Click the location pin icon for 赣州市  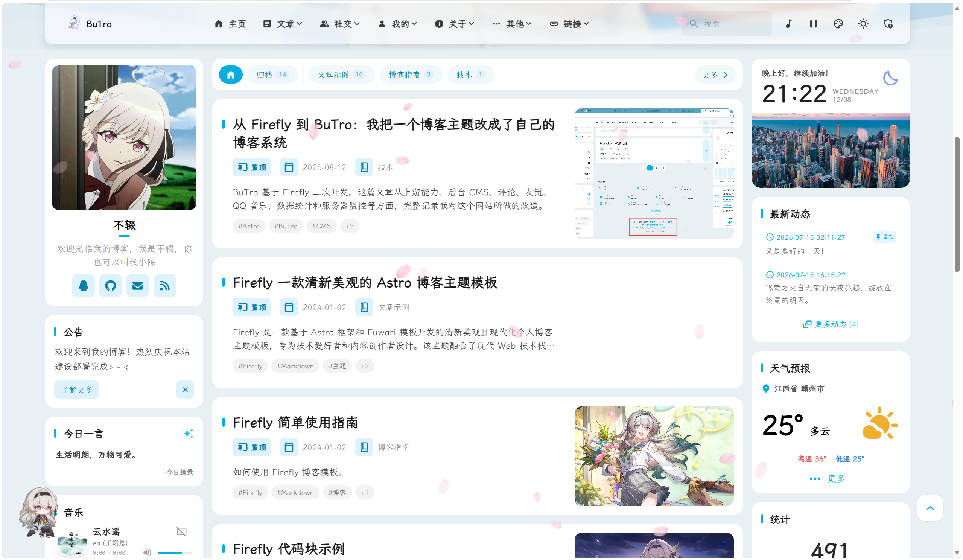[x=766, y=389]
